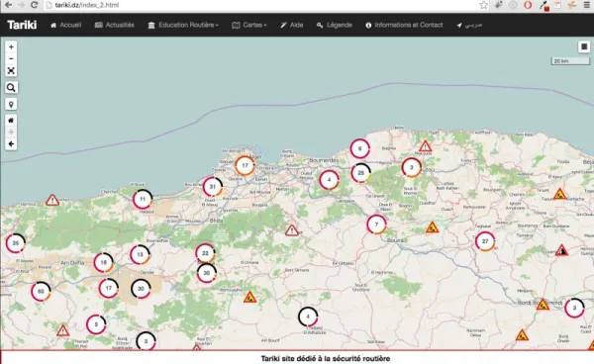The image size is (594, 364).
Task: Zoom out with the map minus button
Action: (11, 58)
